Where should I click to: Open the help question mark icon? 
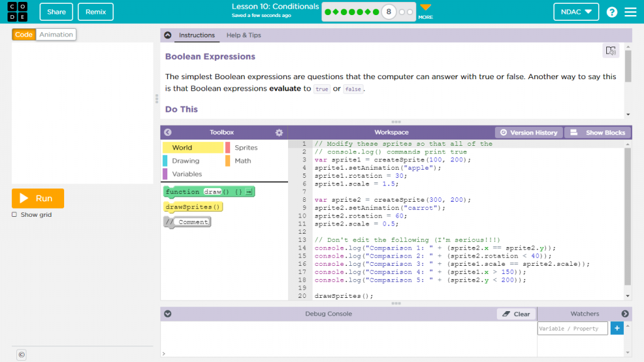point(611,12)
